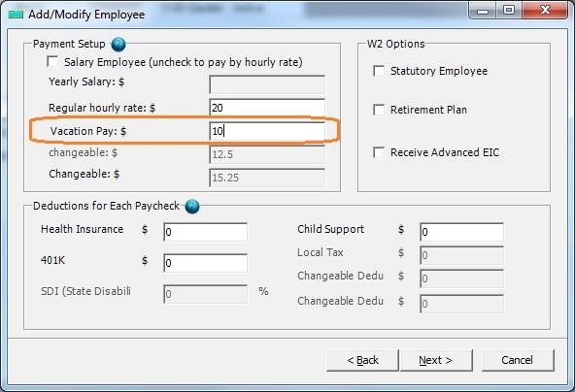Focus the Regular hourly rate field
Screen dimensions: 575x392
[267, 108]
